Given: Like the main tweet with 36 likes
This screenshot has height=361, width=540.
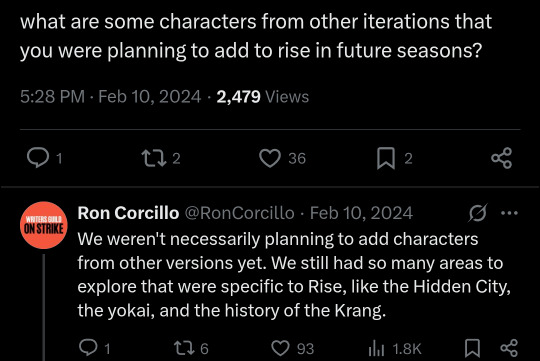Looking at the screenshot, I should [270, 158].
